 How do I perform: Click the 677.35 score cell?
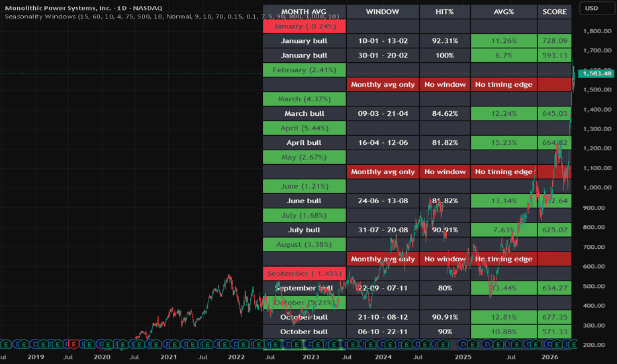click(x=554, y=318)
